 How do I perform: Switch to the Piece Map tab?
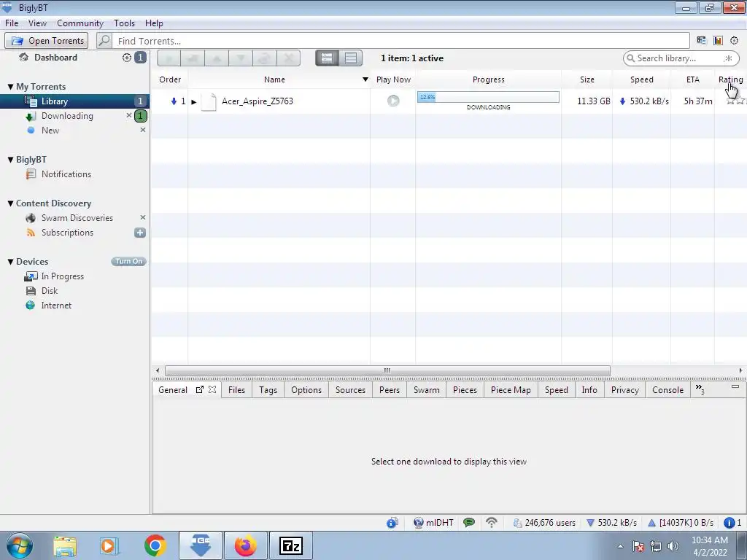coord(511,389)
